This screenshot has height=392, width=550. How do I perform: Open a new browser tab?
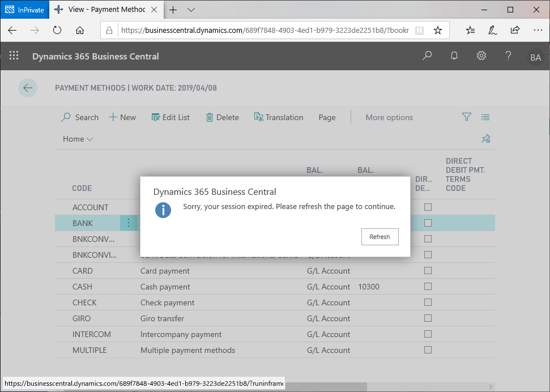pyautogui.click(x=173, y=10)
